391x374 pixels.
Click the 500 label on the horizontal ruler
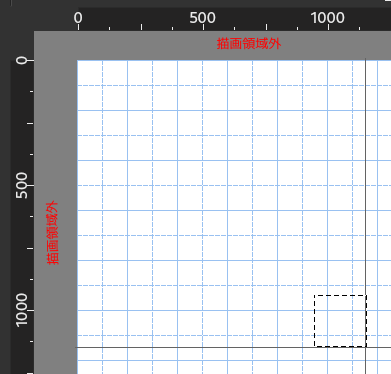202,18
